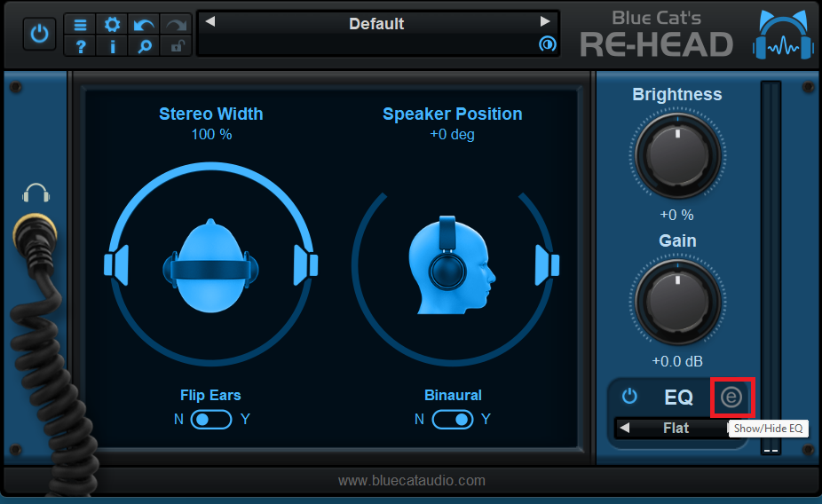
Task: Open the Default preset name menu
Action: 376,24
